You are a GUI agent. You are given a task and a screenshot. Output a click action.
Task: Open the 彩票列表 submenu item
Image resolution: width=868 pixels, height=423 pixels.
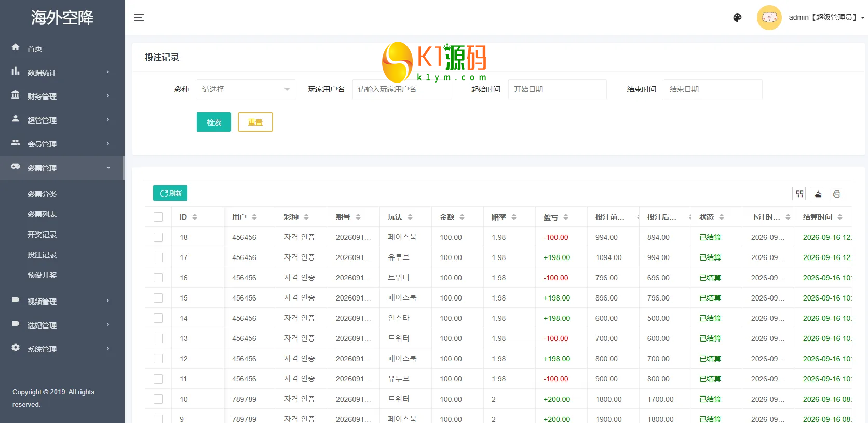point(42,214)
